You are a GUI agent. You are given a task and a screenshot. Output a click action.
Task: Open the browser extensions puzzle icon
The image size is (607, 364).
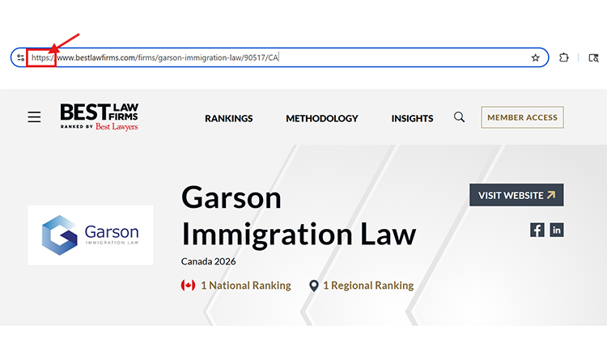click(563, 57)
